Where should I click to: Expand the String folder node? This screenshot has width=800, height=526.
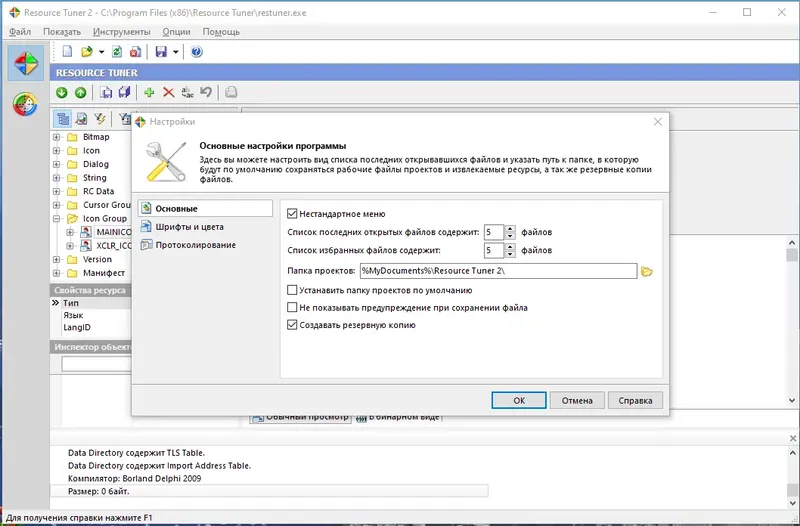point(57,178)
